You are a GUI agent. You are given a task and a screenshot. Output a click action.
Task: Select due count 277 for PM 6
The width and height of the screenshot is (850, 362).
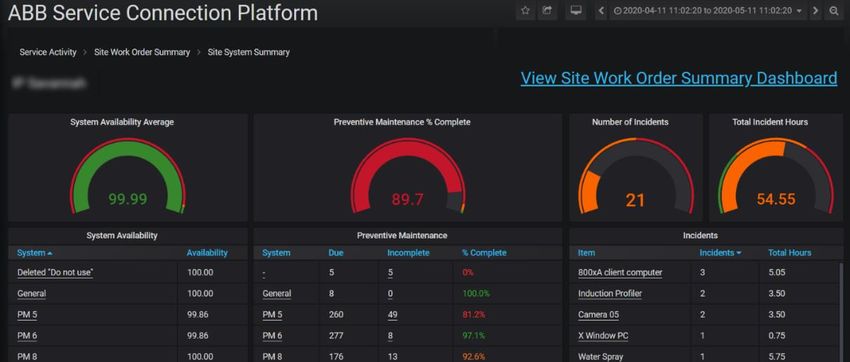[x=336, y=336]
